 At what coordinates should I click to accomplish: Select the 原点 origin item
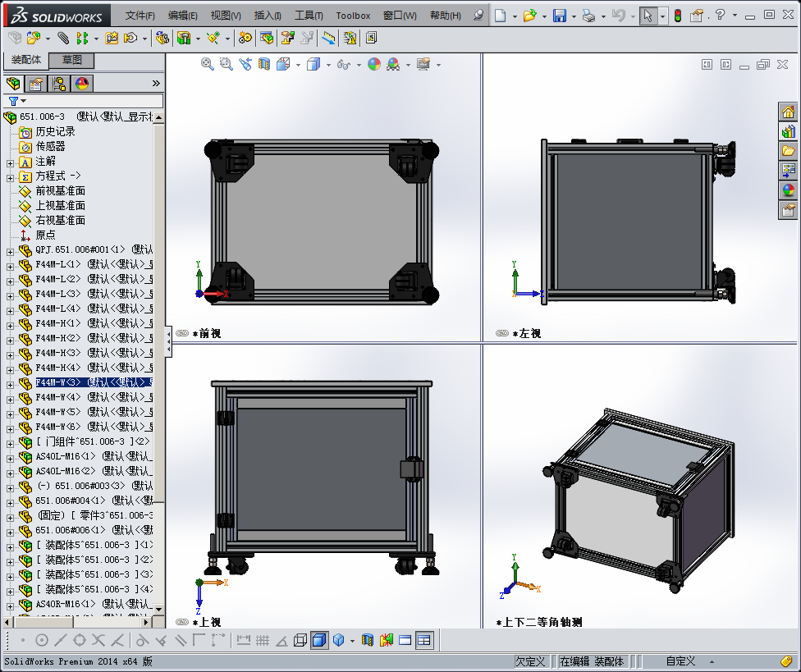[x=45, y=235]
